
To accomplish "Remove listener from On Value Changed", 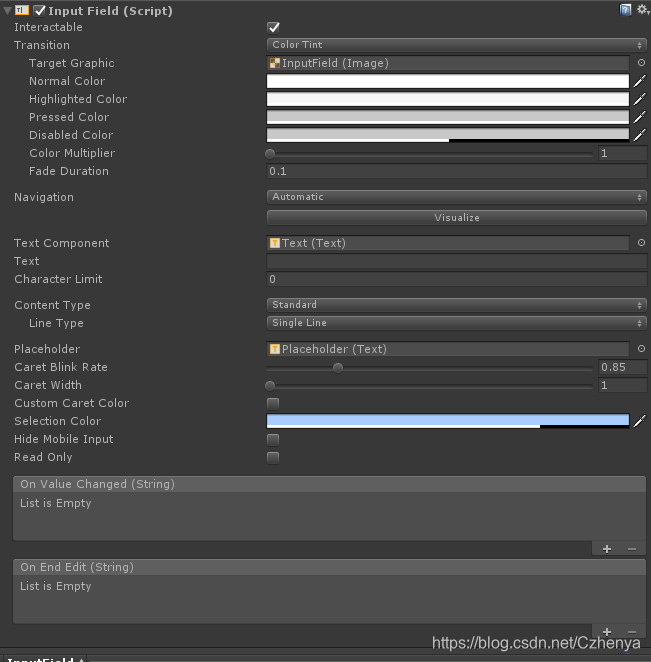I will (632, 549).
